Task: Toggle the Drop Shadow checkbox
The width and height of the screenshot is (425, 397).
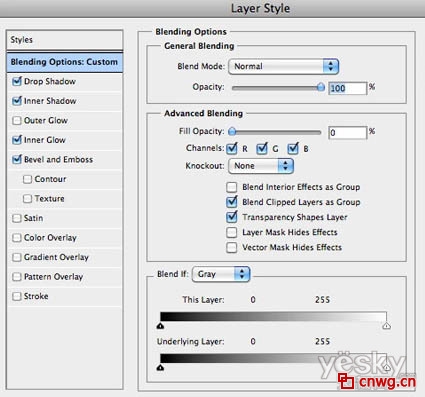Action: (17, 82)
